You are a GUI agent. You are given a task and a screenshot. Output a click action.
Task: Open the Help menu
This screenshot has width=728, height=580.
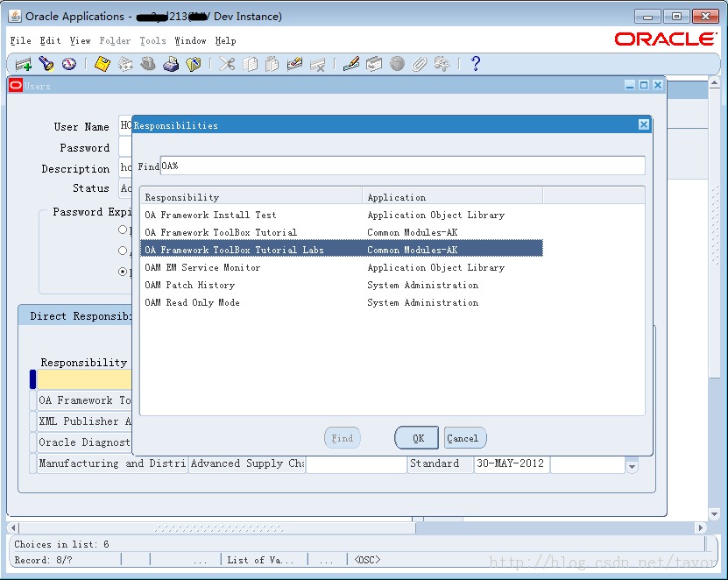pos(225,41)
